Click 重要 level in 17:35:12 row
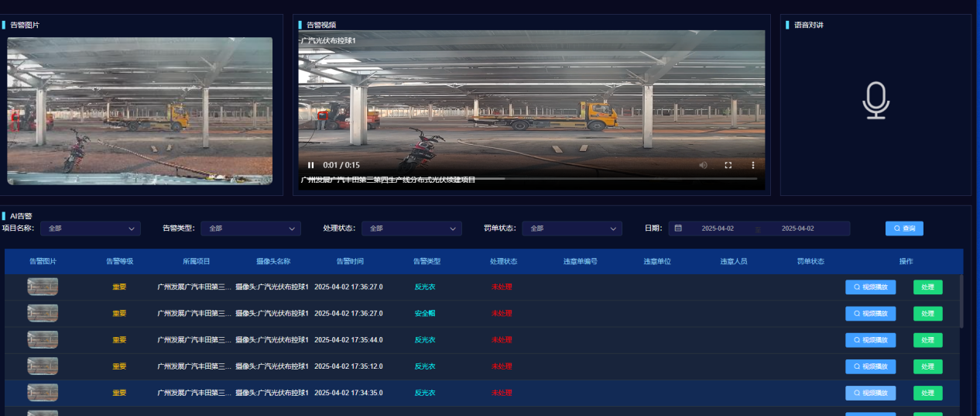Screen dimensions: 980x416 (119, 366)
